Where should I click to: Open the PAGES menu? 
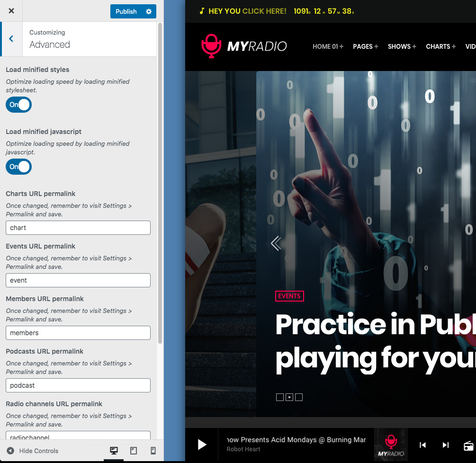click(x=362, y=46)
